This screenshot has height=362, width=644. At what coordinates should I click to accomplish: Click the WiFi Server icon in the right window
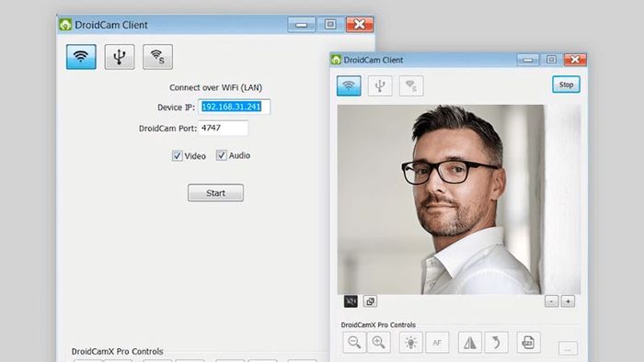click(x=411, y=85)
